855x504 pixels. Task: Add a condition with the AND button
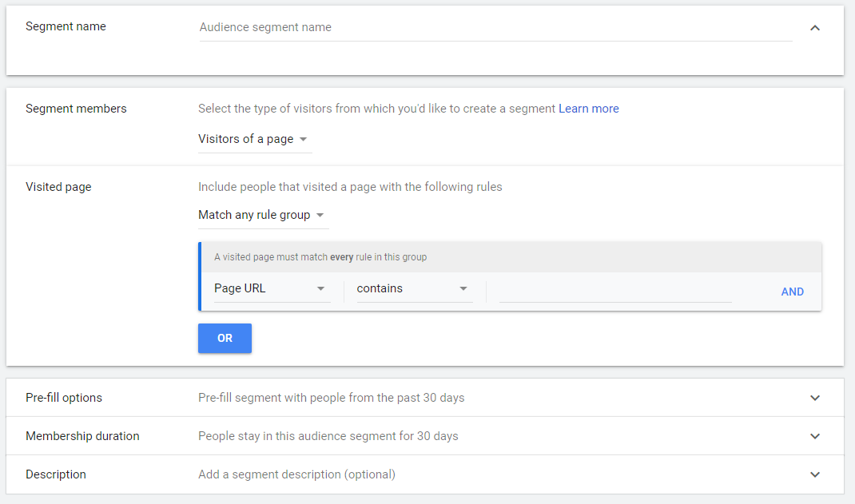pyautogui.click(x=792, y=292)
